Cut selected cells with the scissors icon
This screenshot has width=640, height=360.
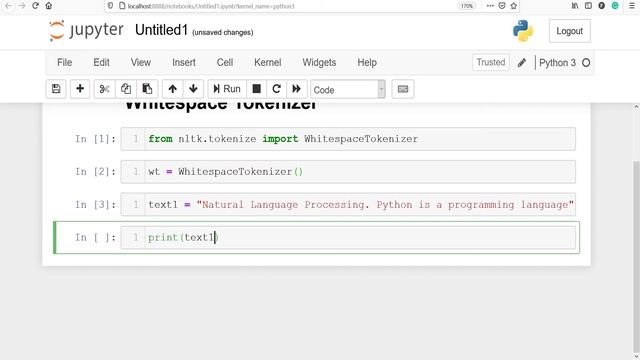pos(104,89)
